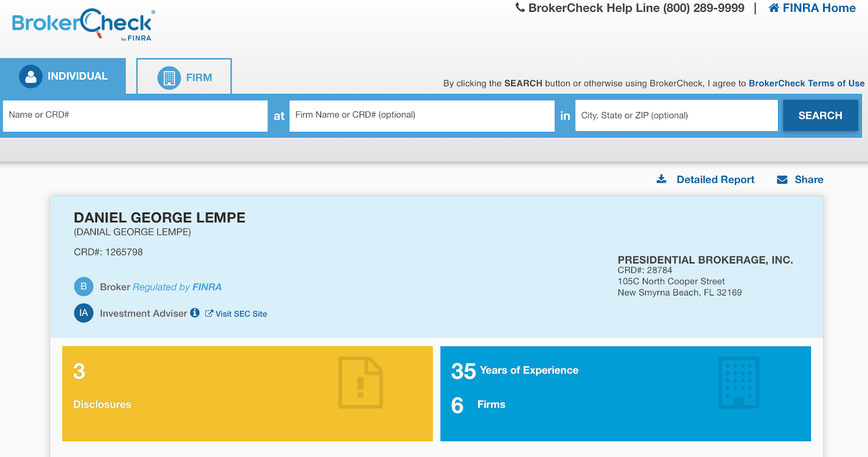The height and width of the screenshot is (457, 868).
Task: Click the 35 Years of Experience text
Action: coord(515,371)
